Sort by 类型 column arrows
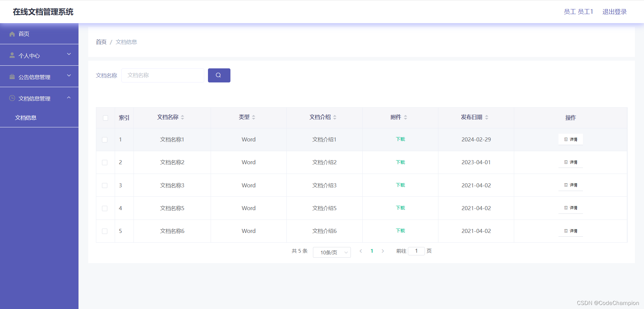 pyautogui.click(x=254, y=117)
